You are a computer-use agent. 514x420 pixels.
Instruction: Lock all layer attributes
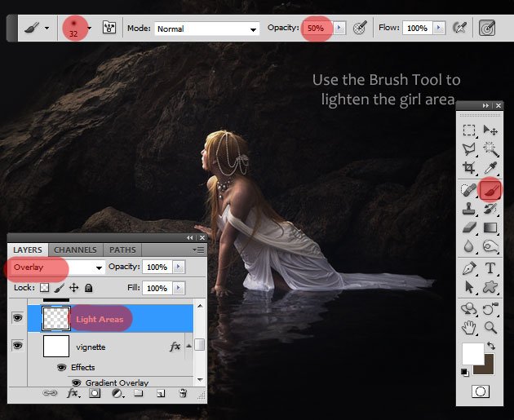tap(88, 288)
